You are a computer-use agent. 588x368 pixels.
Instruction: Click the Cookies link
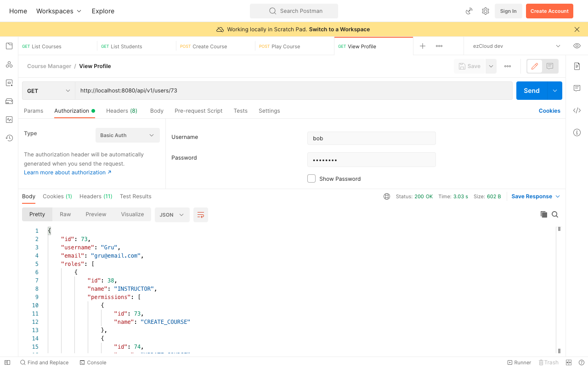(x=549, y=111)
